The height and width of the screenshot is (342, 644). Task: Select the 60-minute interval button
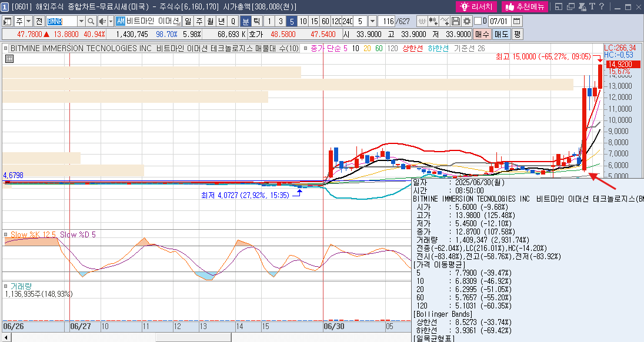(325, 21)
